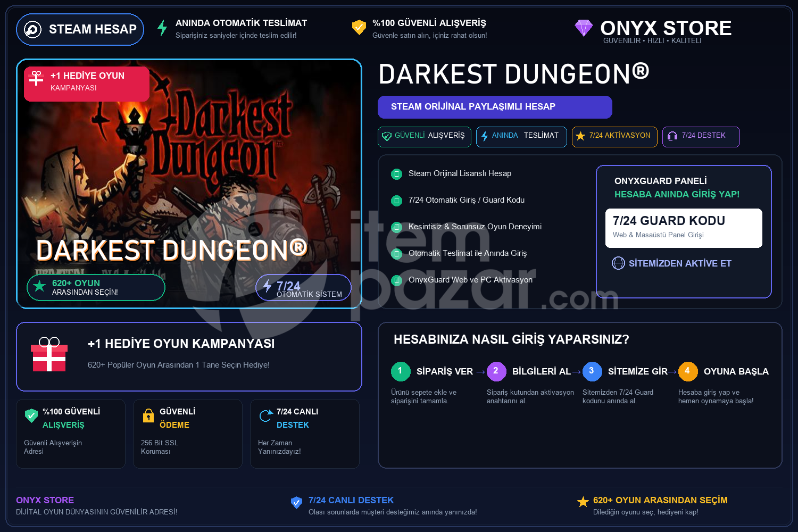Click the yellow star beside footer 620+ Oyun Arasından Seçim
This screenshot has width=798, height=532.
pyautogui.click(x=583, y=502)
